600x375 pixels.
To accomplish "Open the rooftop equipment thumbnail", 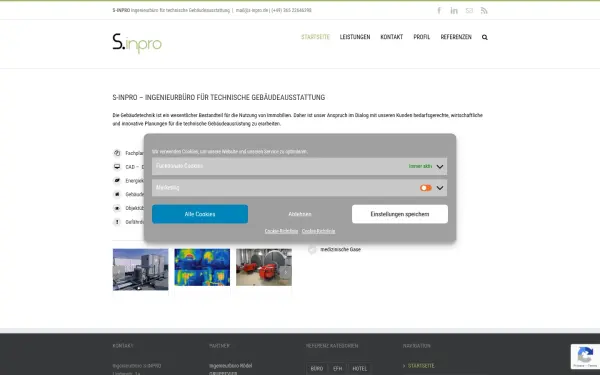I will click(x=140, y=269).
